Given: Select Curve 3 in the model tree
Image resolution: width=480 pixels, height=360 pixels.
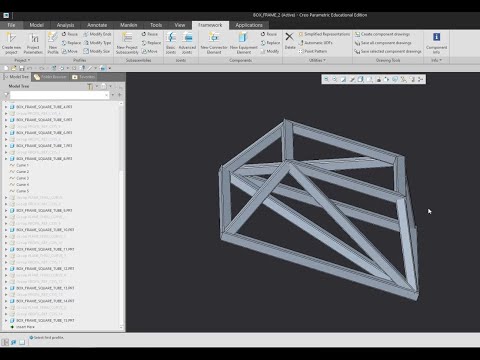Looking at the screenshot, I should point(19,178).
